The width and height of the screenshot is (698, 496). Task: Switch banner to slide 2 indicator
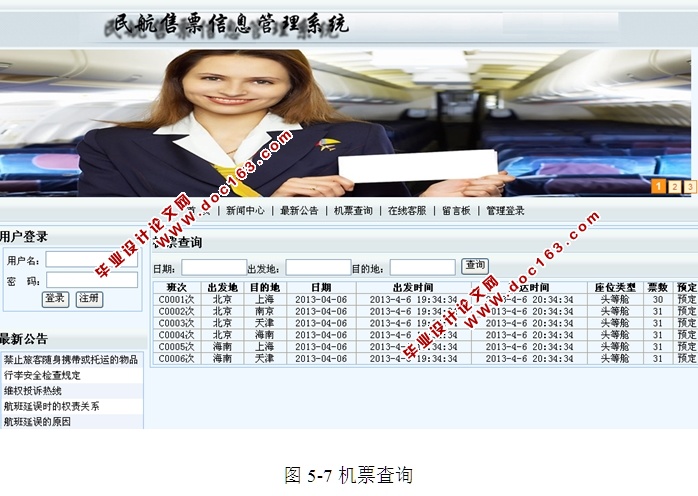674,186
